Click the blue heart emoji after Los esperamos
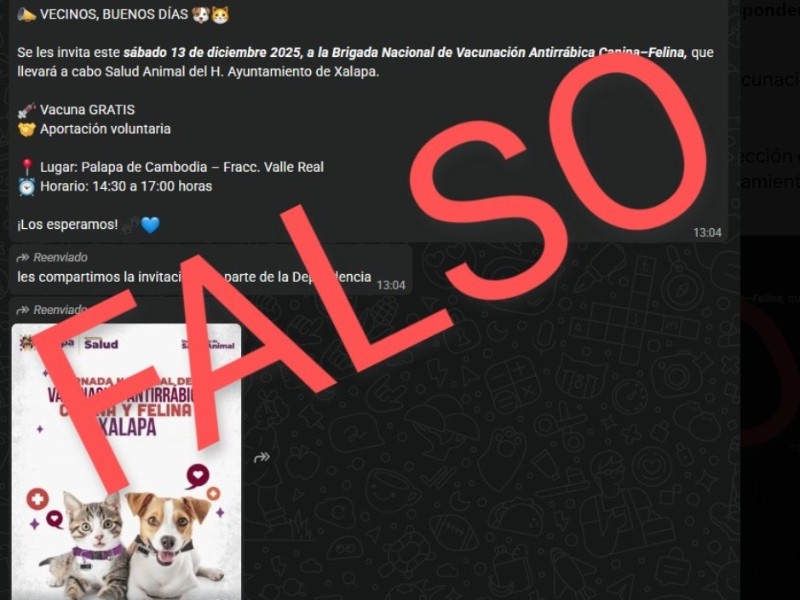The image size is (800, 600). (150, 224)
